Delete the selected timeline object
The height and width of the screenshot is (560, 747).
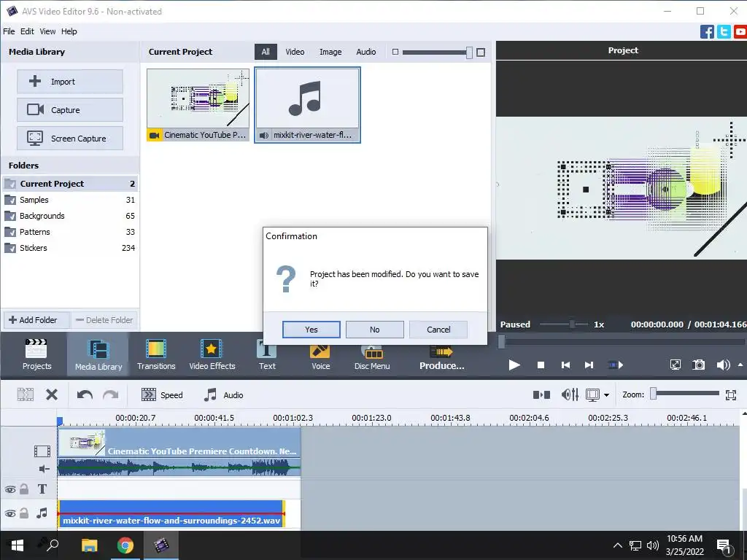coord(52,394)
